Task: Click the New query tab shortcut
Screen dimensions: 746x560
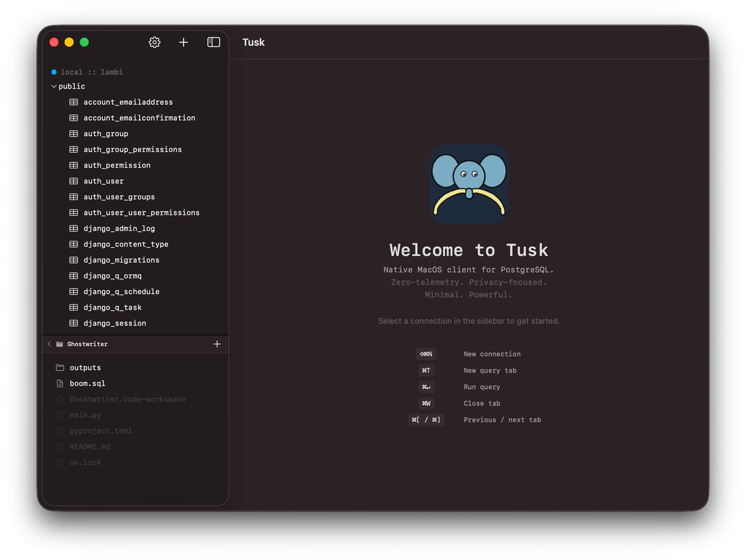Action: 490,370
